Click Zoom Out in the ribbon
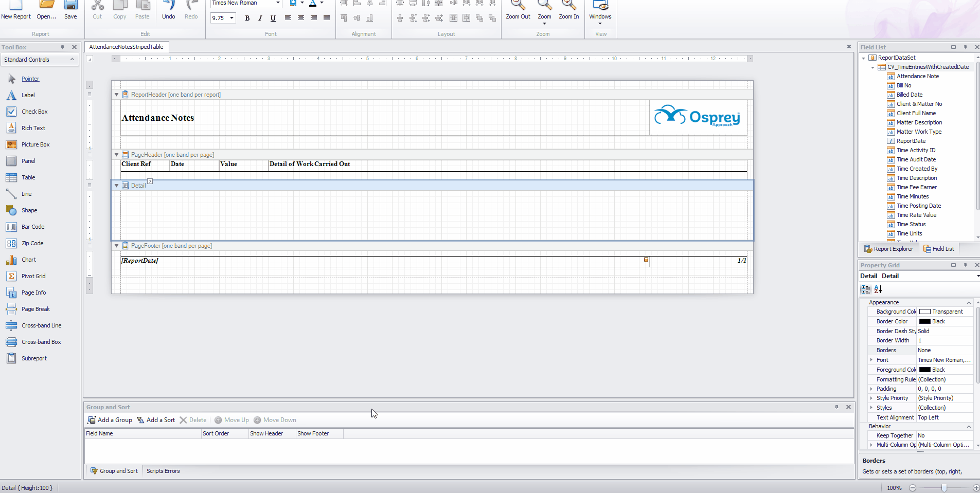This screenshot has width=980, height=493. tap(518, 10)
